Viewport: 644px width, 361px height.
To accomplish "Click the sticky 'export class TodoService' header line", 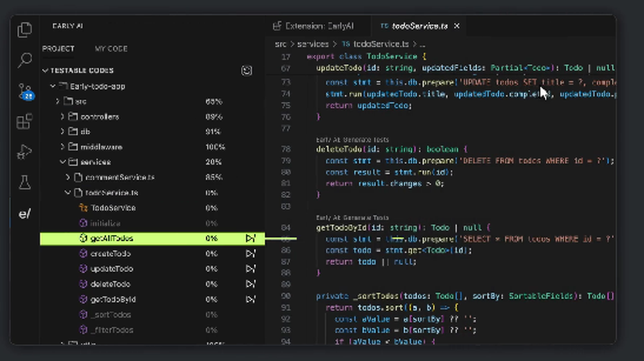I will click(366, 56).
